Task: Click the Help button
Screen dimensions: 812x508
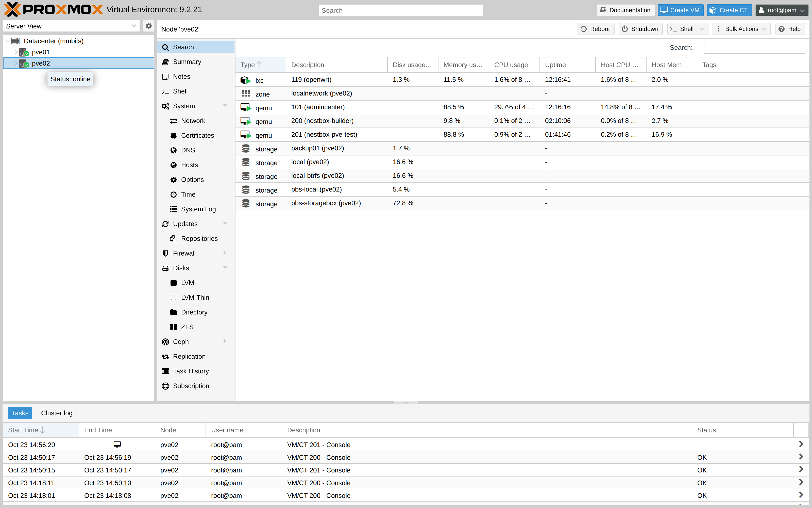Action: point(790,29)
